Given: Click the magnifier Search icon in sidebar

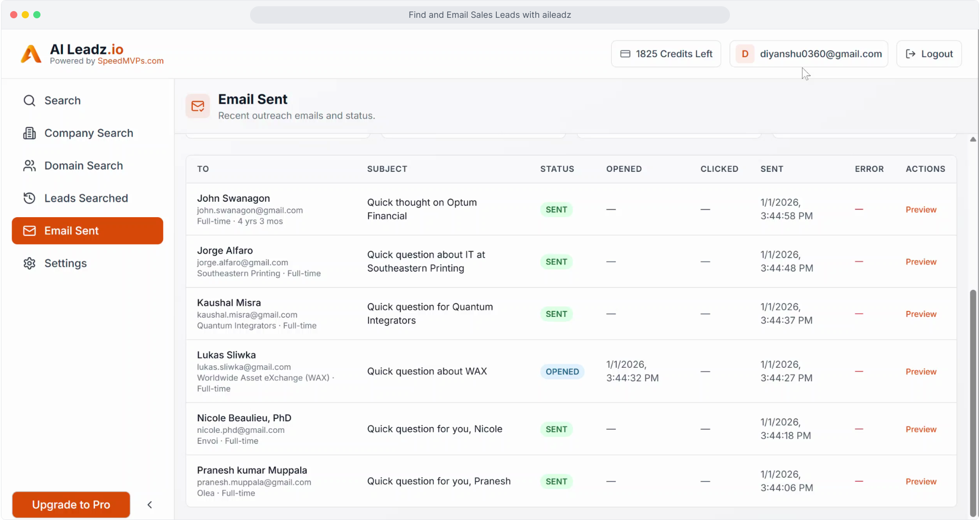Looking at the screenshot, I should point(29,101).
